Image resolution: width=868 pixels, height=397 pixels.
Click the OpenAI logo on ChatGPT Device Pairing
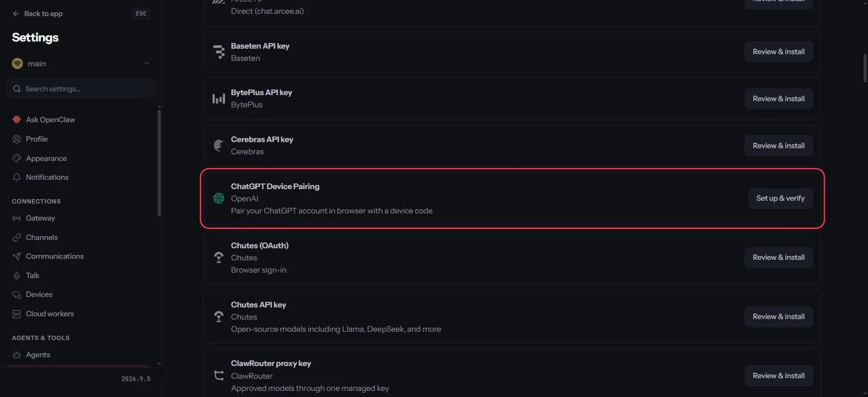point(219,198)
